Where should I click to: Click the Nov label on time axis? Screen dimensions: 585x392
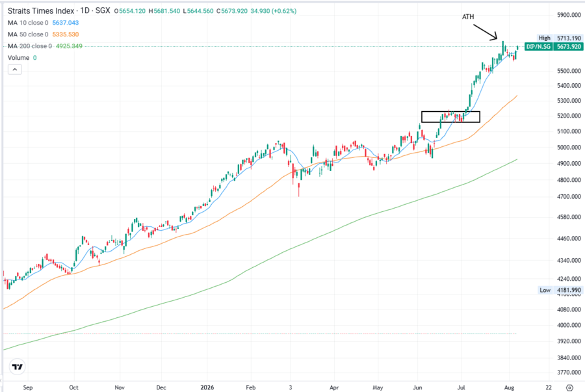pos(120,387)
